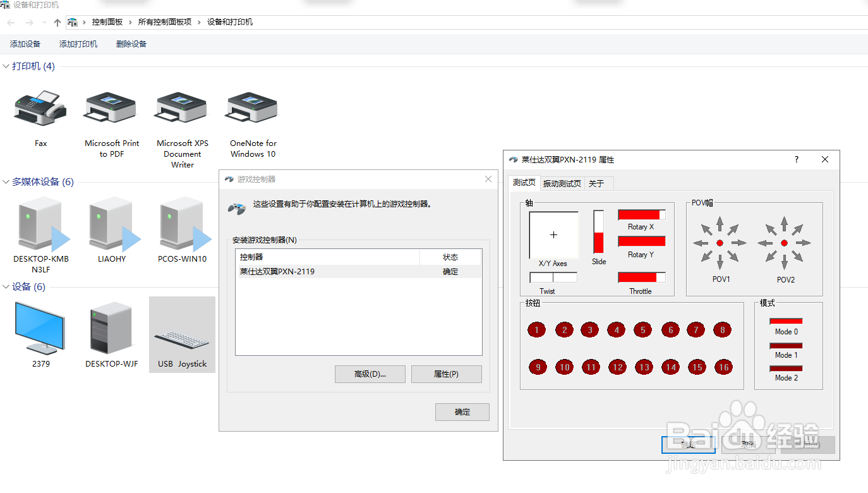Image resolution: width=868 pixels, height=493 pixels.
Task: Click the up-folder arrow in navigation bar
Action: click(57, 22)
